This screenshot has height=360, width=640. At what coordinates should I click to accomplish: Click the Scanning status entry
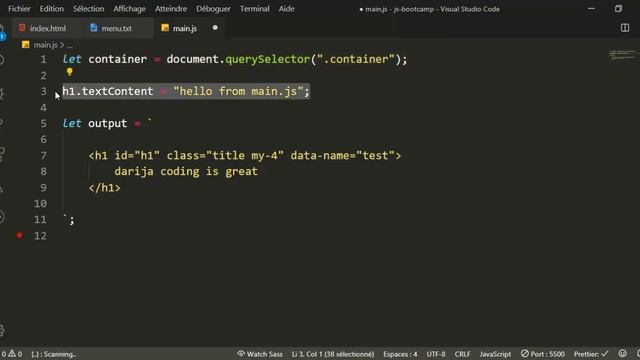(54, 354)
